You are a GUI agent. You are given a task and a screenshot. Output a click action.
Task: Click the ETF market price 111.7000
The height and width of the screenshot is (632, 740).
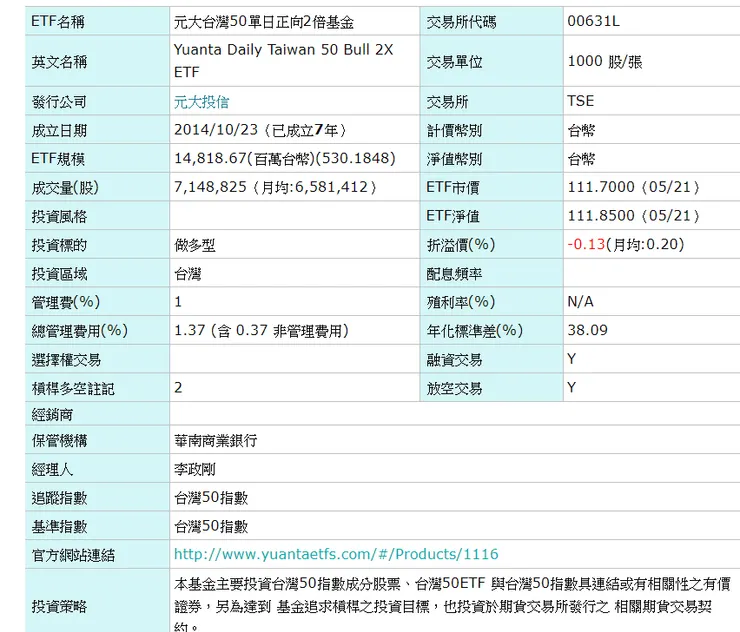point(601,187)
